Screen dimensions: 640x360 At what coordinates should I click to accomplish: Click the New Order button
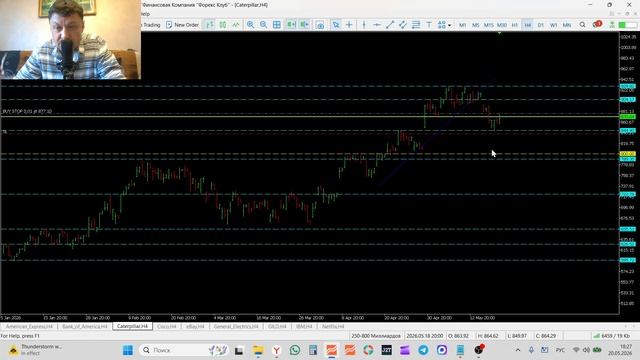coord(182,25)
